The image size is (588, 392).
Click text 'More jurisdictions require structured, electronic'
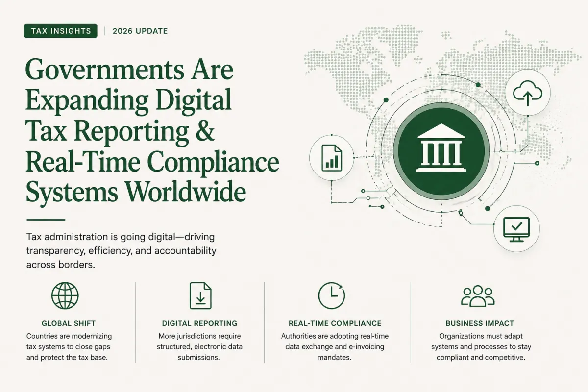pyautogui.click(x=199, y=341)
